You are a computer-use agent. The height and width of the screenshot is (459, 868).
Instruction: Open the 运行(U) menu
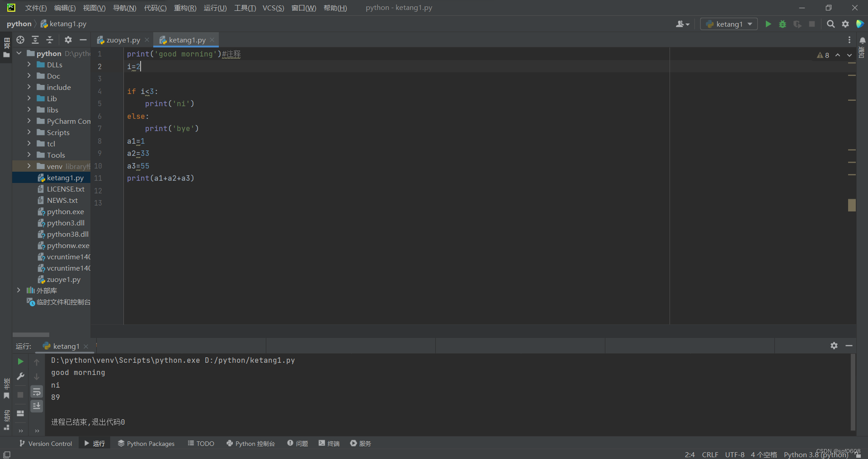click(x=215, y=8)
